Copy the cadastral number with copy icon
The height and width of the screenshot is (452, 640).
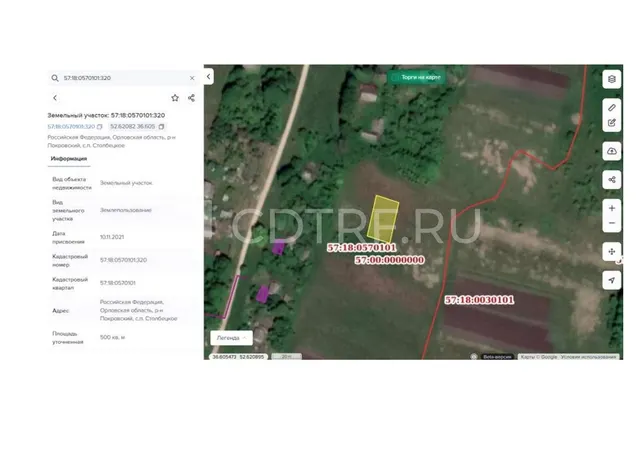(100, 127)
